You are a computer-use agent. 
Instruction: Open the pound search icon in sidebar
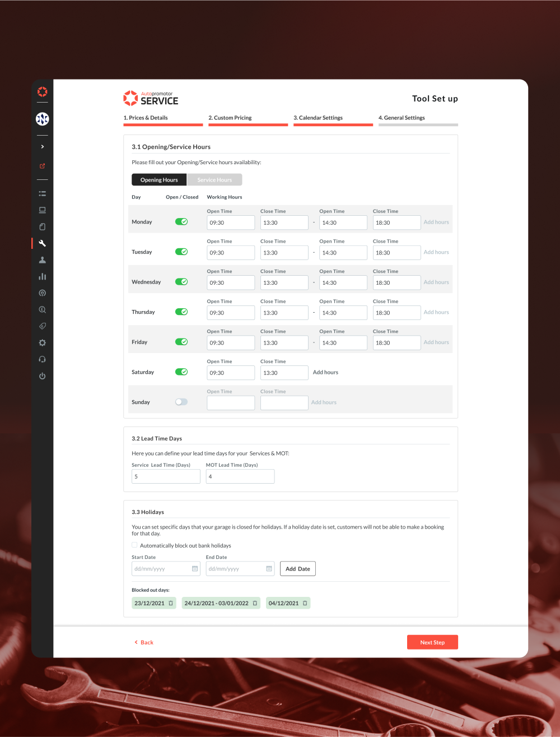[x=42, y=309]
